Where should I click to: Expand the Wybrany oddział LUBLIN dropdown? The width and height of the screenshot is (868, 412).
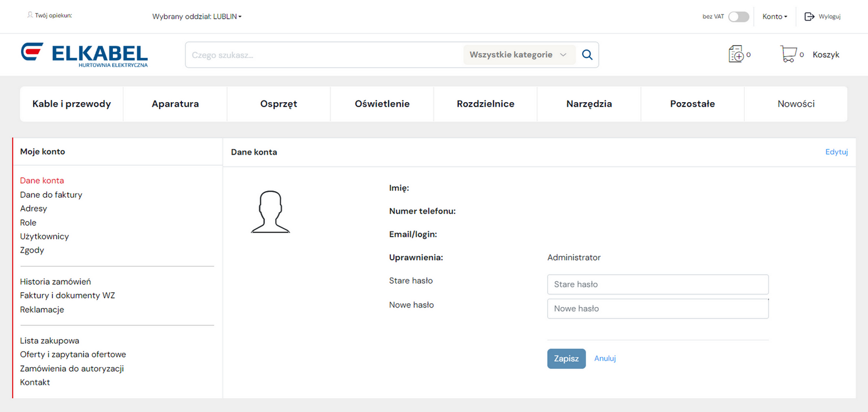[197, 17]
